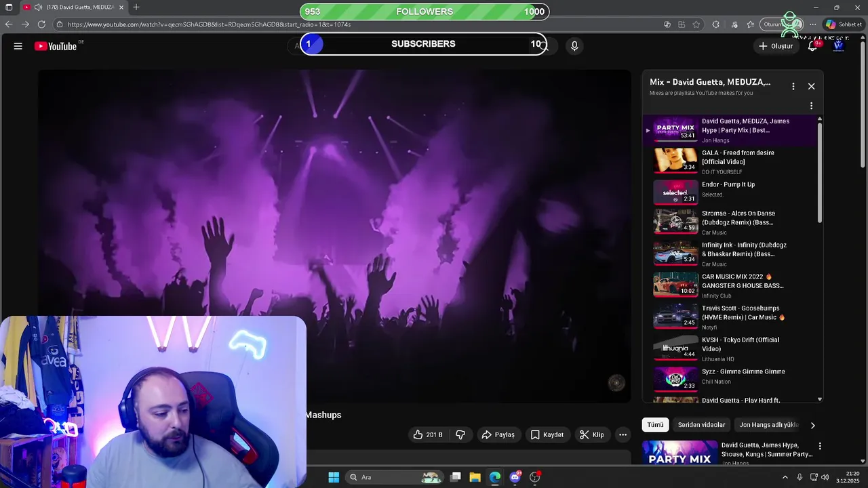Open the favorites list icon
The image size is (868, 488).
point(750,24)
